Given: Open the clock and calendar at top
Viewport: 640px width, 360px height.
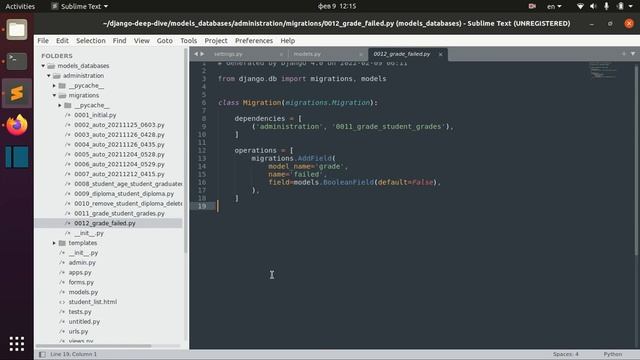Looking at the screenshot, I should click(337, 6).
